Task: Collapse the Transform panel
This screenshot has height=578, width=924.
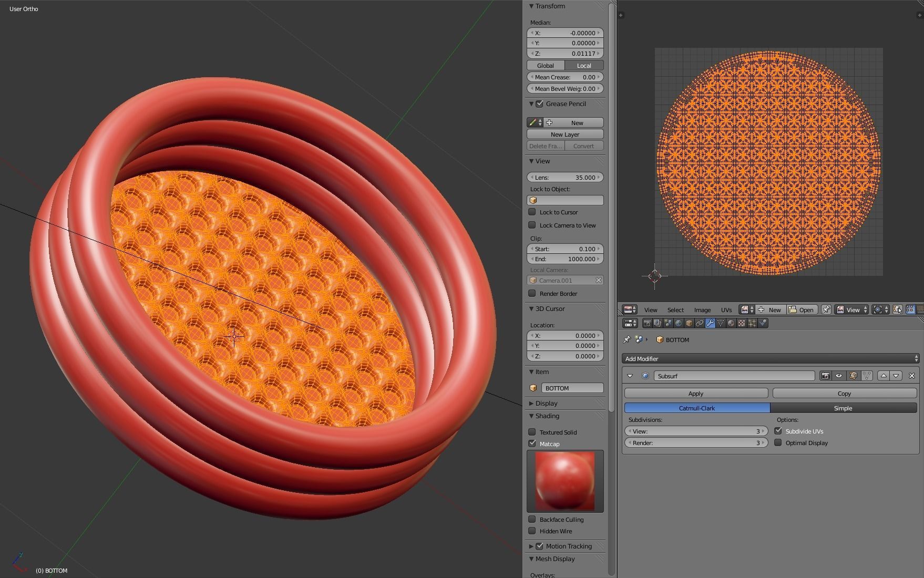Action: point(531,6)
